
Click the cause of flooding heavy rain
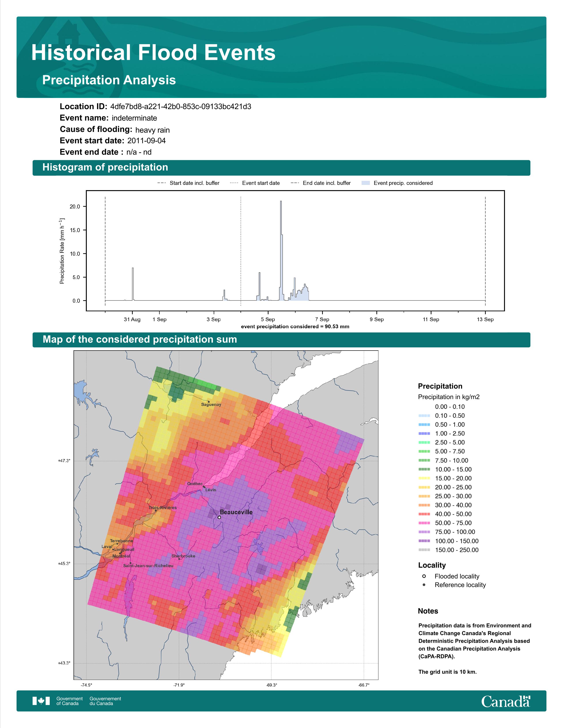pos(152,130)
